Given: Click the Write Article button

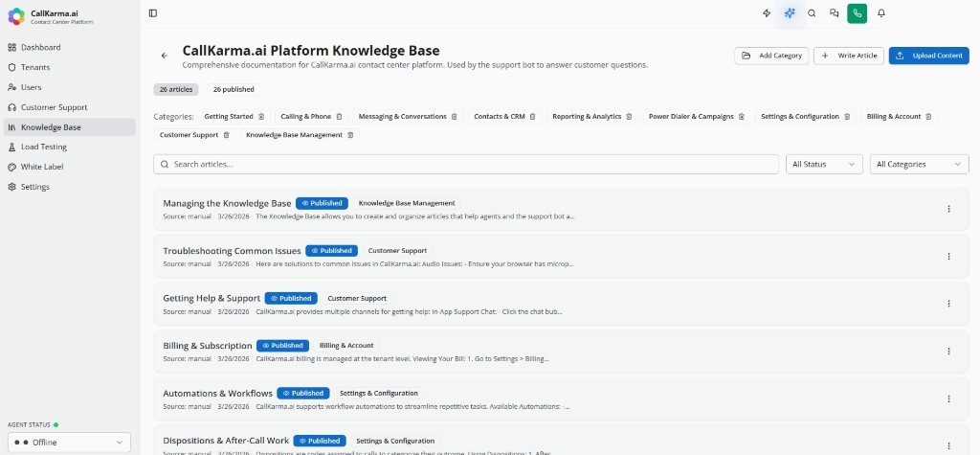Looking at the screenshot, I should [849, 56].
